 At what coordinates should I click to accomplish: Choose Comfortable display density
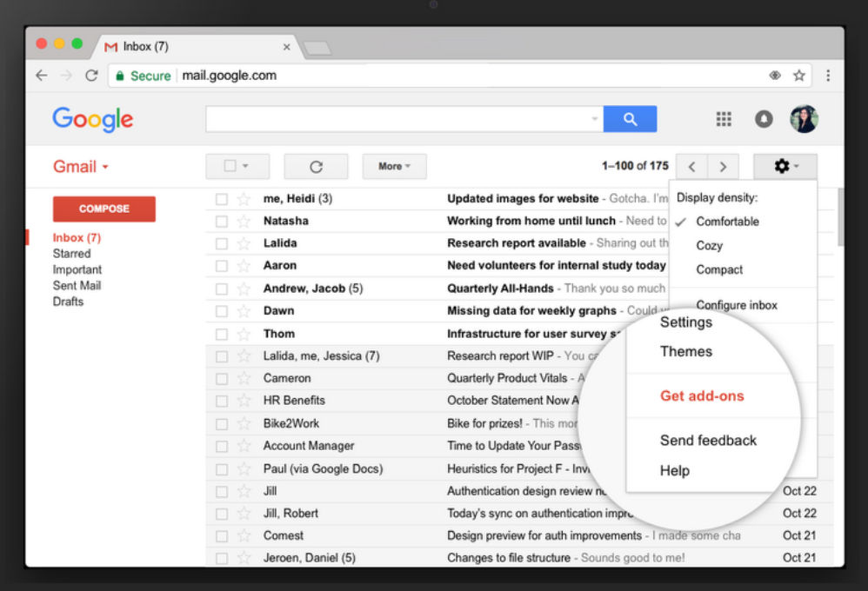coord(727,222)
